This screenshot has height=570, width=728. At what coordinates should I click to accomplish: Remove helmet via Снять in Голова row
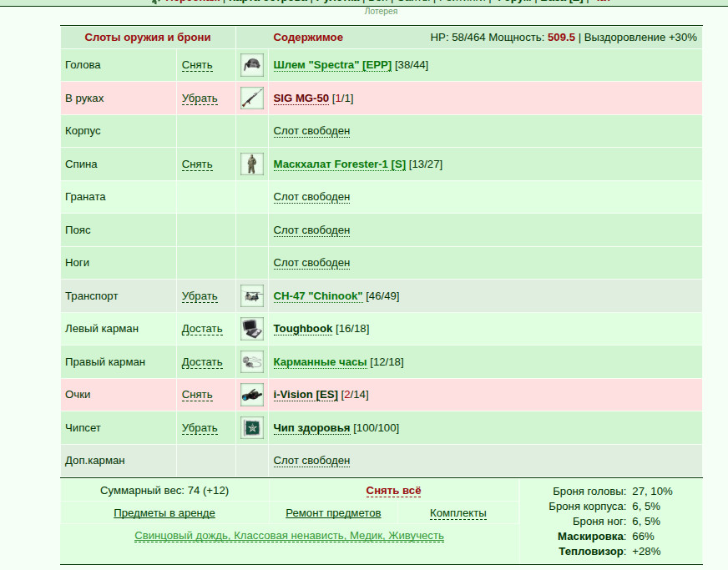click(197, 65)
